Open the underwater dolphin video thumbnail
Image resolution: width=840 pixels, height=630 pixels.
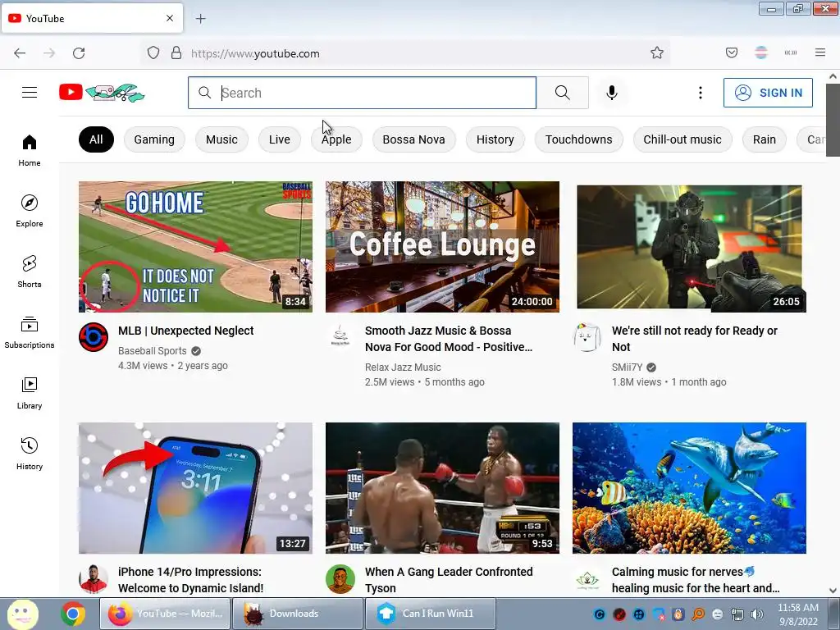click(x=689, y=488)
